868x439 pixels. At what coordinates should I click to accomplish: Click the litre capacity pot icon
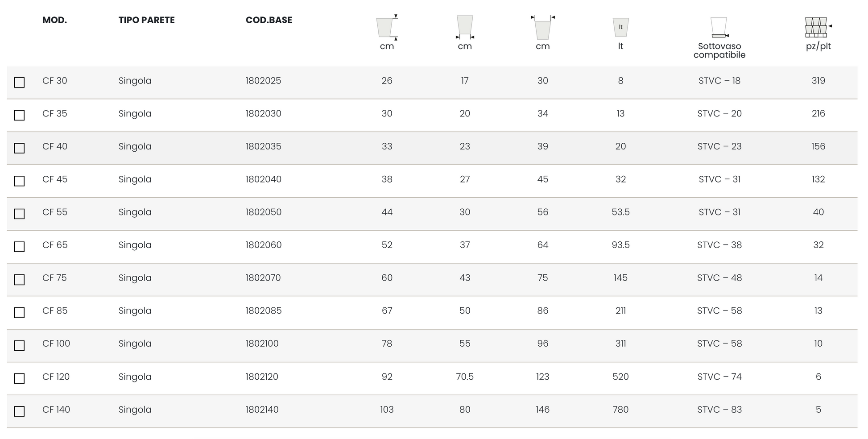(x=620, y=27)
